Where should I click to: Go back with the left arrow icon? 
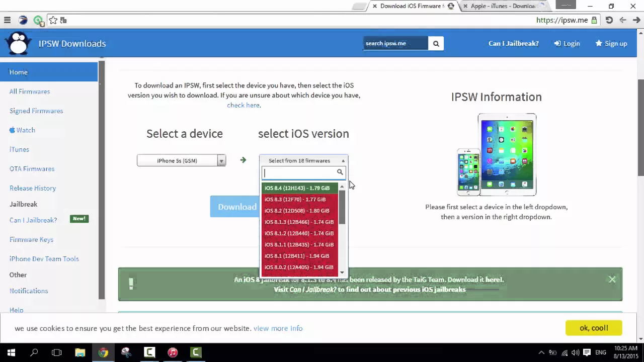coord(623,20)
